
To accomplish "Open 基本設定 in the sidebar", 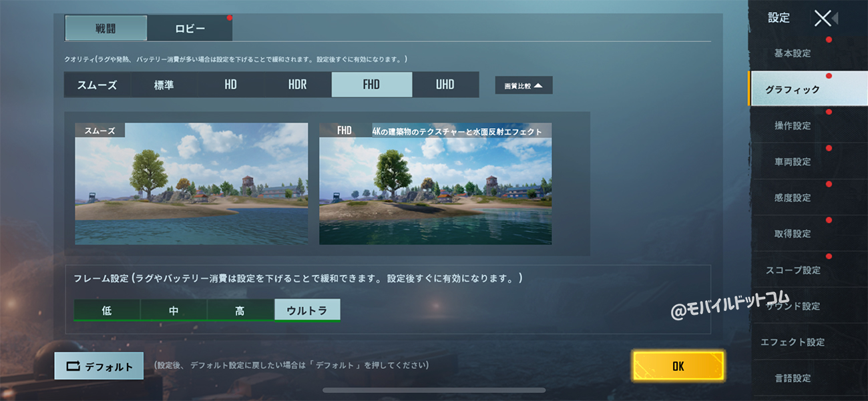I will 792,53.
